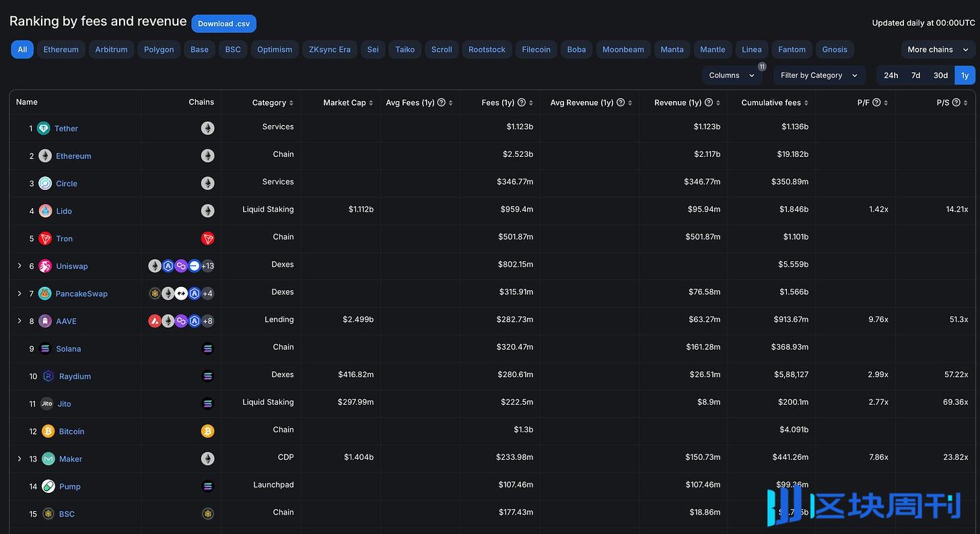This screenshot has height=534, width=980.
Task: Click the Tron logo icon in the Name column
Action: click(45, 238)
